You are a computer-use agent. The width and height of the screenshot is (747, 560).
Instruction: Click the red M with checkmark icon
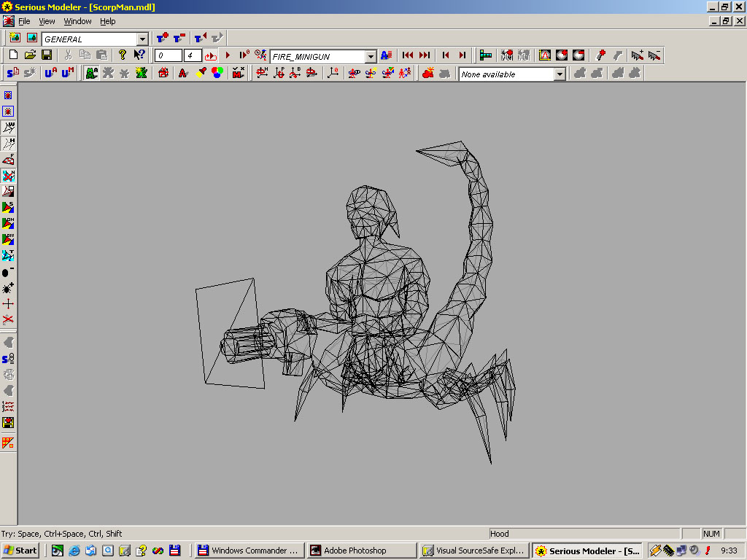(238, 73)
